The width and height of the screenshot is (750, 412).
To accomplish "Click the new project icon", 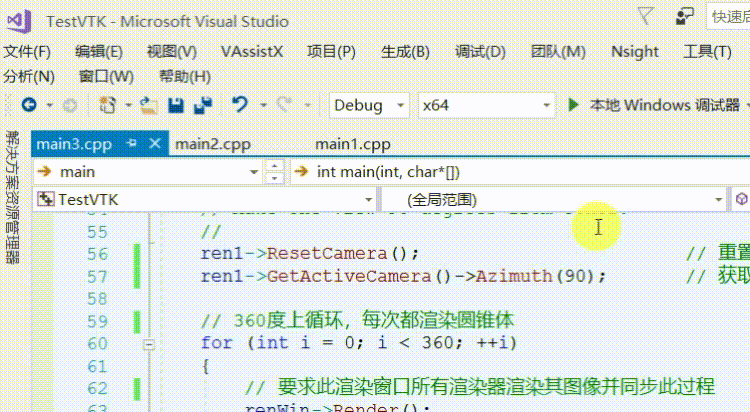I will [x=108, y=105].
